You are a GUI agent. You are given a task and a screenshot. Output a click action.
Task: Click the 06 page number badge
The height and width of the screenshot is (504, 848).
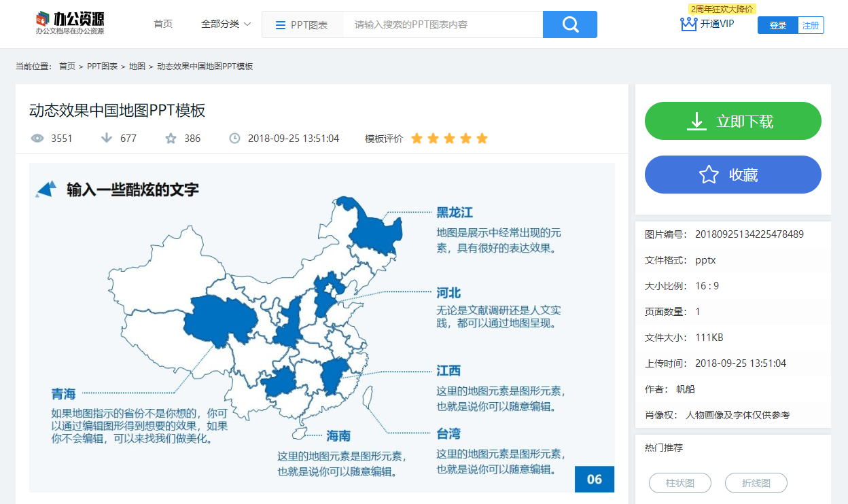(x=595, y=479)
